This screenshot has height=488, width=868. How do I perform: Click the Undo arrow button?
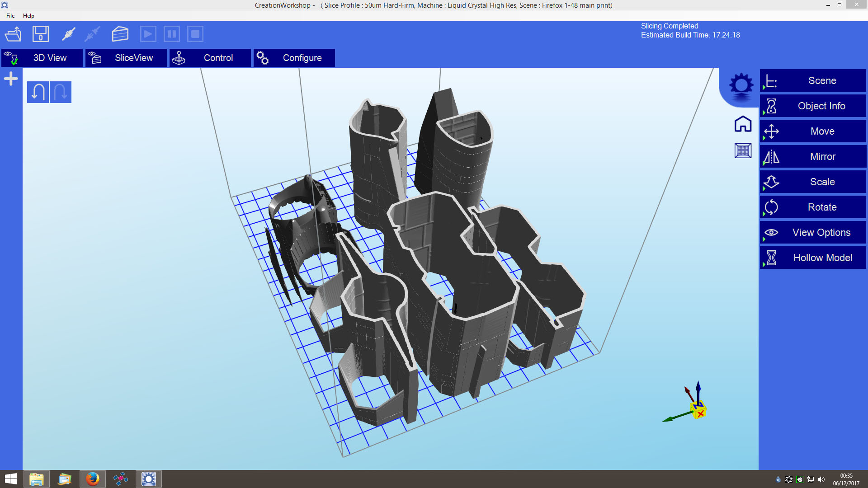click(38, 92)
